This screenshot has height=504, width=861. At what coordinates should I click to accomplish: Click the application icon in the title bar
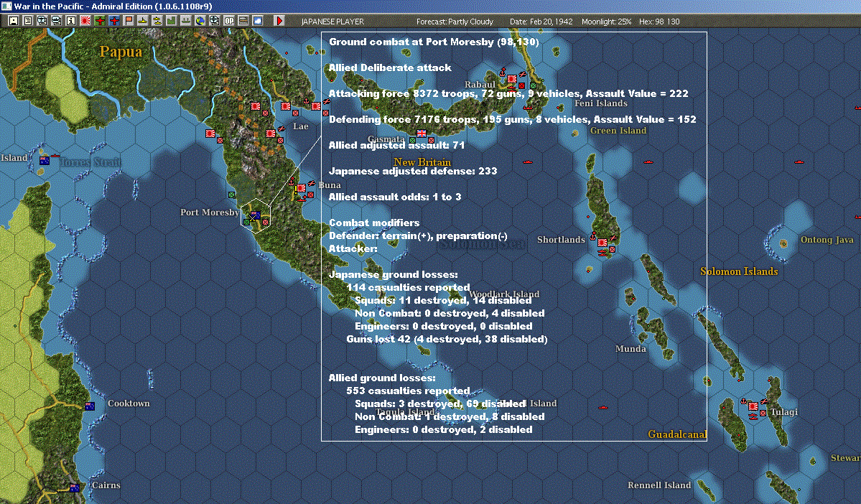6,6
